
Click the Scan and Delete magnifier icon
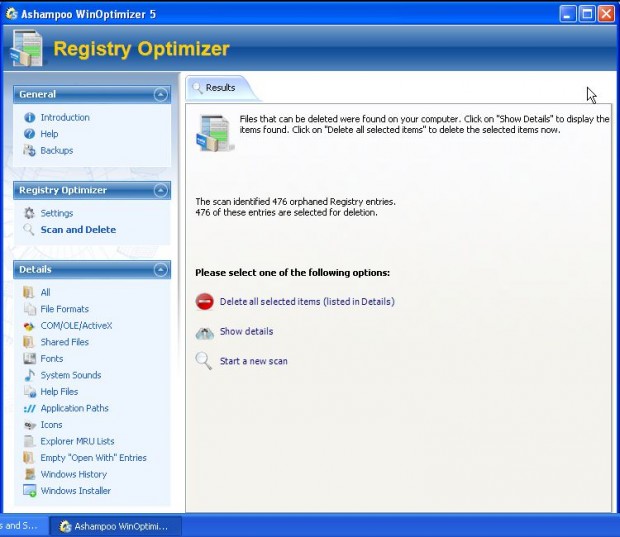pos(29,230)
